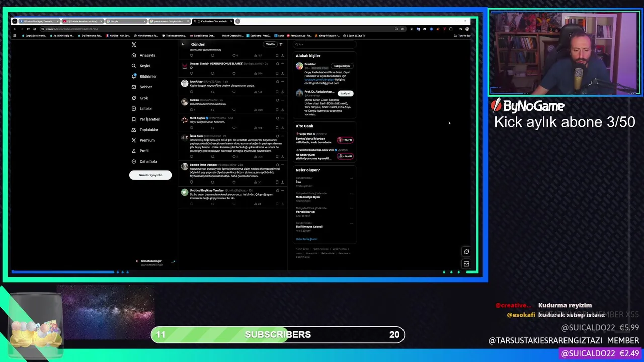Open NBABite bookmark in bookmarks bar
The image size is (644, 362).
pyautogui.click(x=119, y=36)
